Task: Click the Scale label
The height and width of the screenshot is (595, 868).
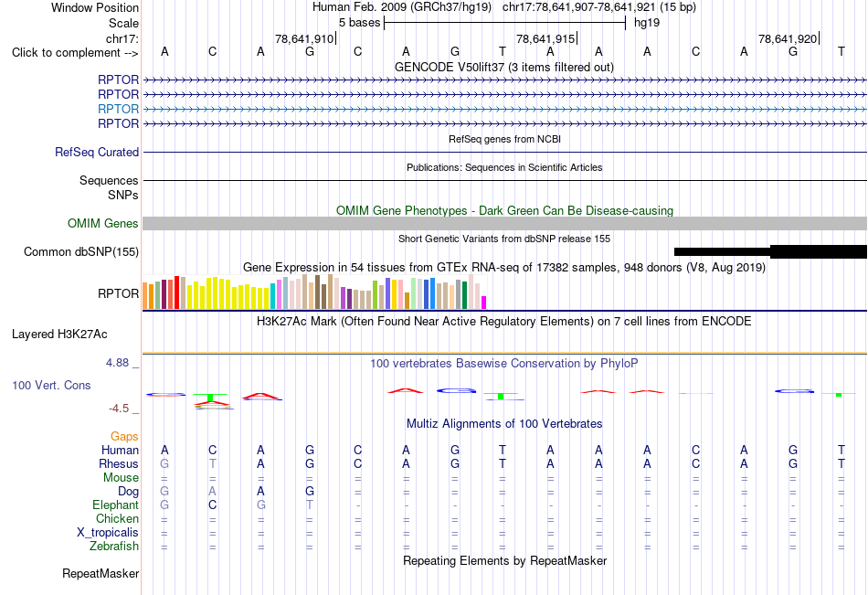Action: pyautogui.click(x=123, y=23)
